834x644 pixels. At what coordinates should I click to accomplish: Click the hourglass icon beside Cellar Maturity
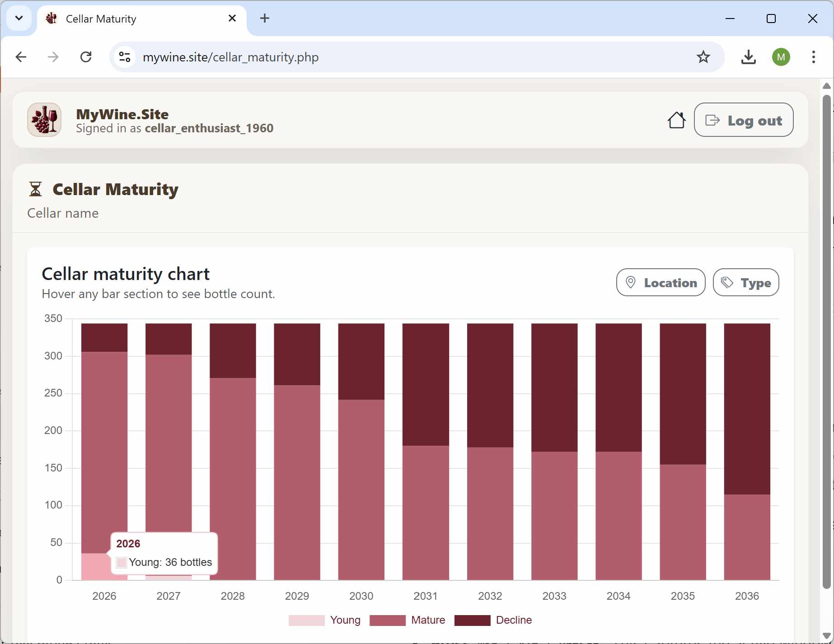35,189
